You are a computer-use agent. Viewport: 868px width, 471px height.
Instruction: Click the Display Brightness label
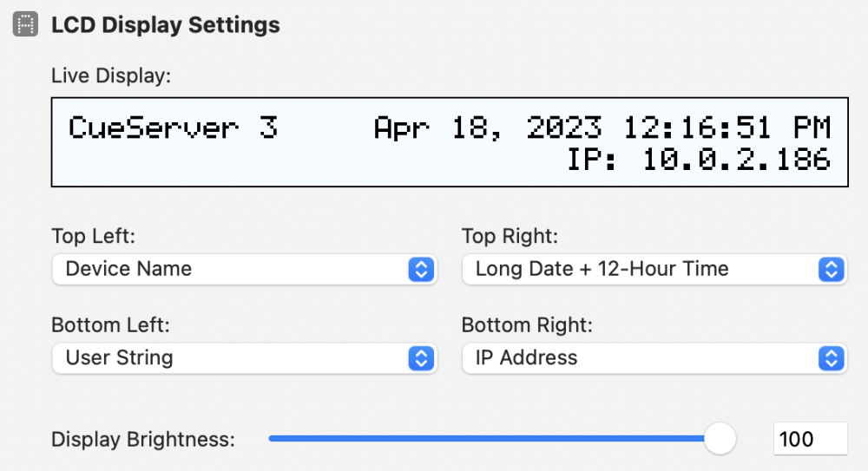point(143,439)
